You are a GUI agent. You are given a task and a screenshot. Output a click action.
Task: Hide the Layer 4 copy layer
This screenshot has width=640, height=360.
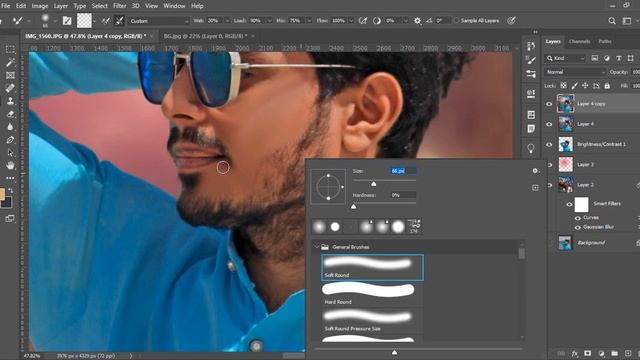tap(549, 104)
